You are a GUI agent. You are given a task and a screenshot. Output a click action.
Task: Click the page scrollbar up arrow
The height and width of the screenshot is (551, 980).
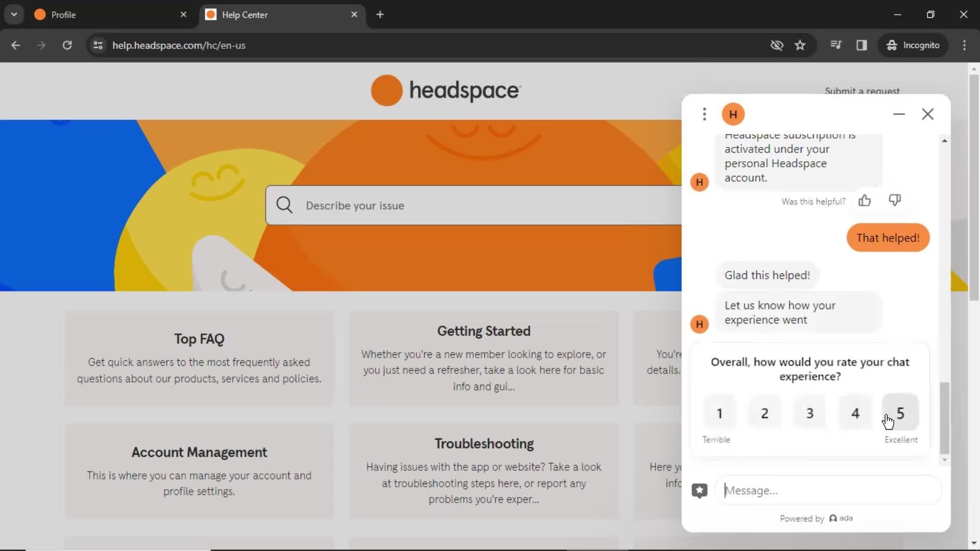coord(974,69)
